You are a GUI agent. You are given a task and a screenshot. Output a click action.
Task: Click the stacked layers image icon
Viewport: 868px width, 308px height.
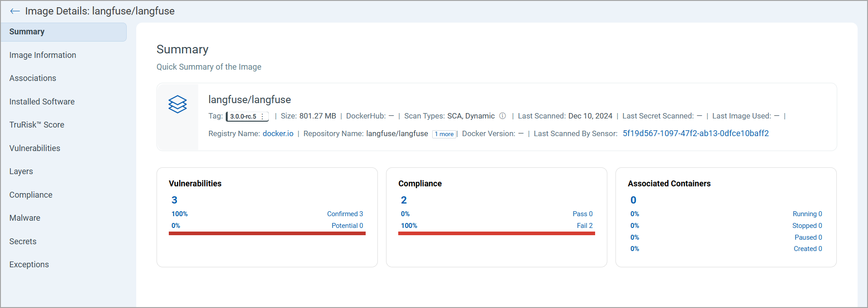click(177, 104)
